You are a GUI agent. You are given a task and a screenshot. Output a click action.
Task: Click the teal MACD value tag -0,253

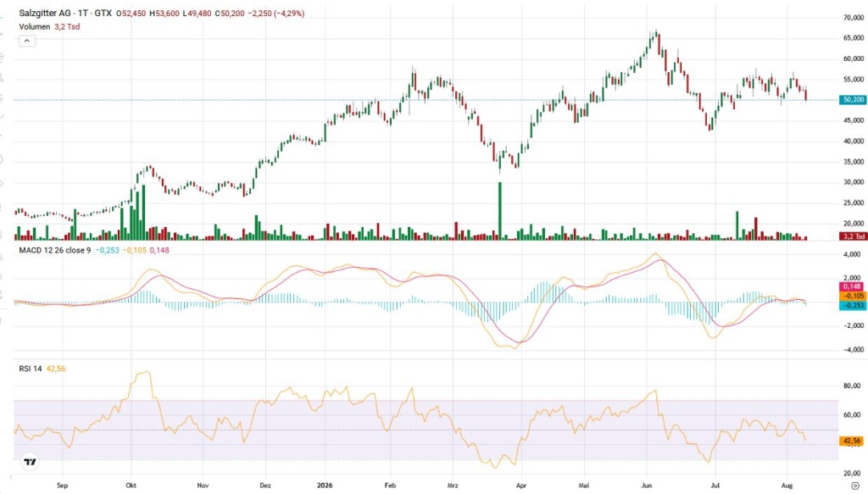coord(853,305)
